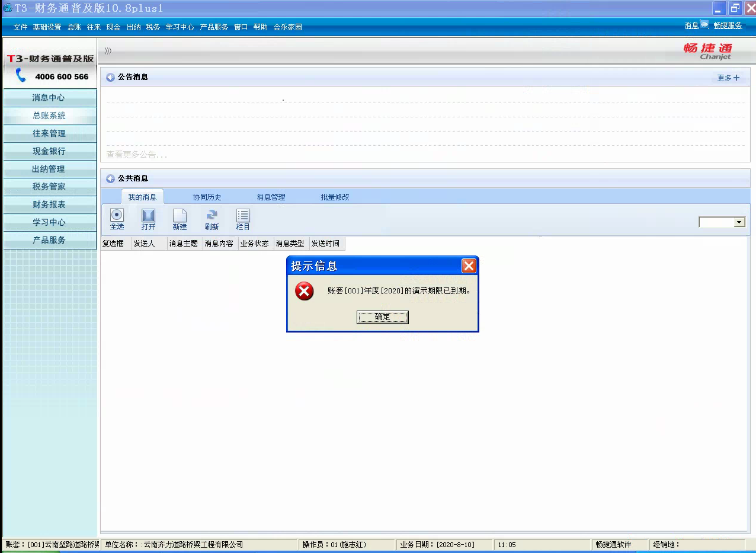The width and height of the screenshot is (756, 553).
Task: Open the 往来 menu
Action: point(94,27)
